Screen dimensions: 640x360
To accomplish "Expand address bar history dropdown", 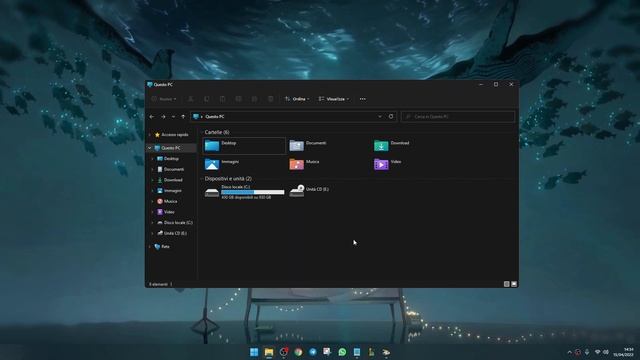I will click(x=380, y=117).
